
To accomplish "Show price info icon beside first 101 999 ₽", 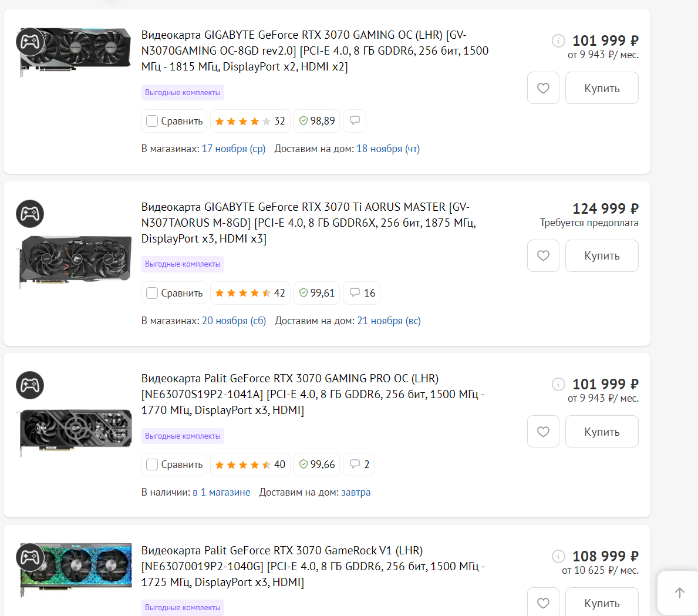I will click(x=558, y=41).
